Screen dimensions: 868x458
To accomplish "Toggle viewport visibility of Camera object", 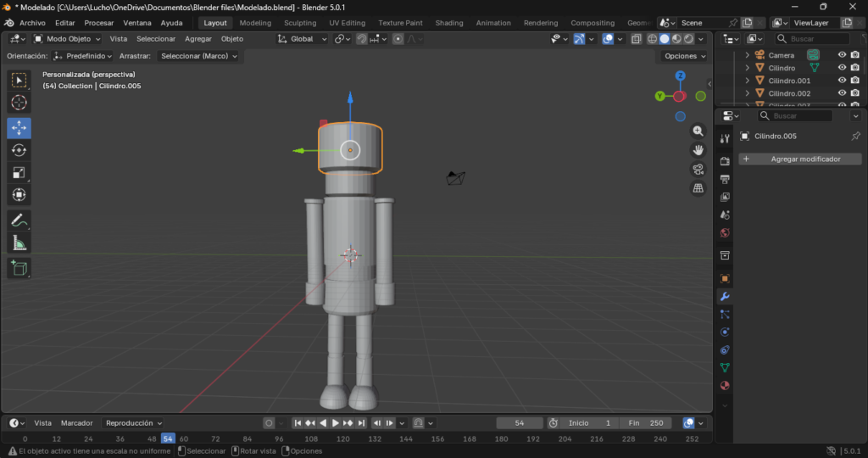I will tap(842, 55).
